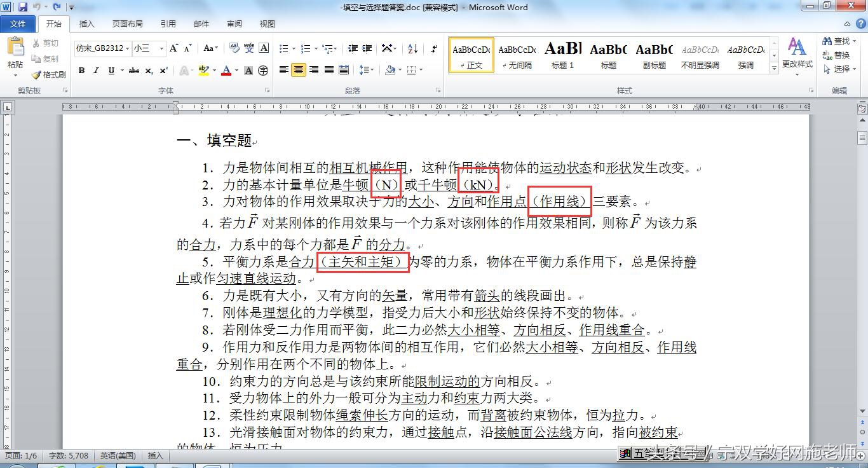
Task: Open the Paragraph dialog launcher
Action: coord(438,90)
